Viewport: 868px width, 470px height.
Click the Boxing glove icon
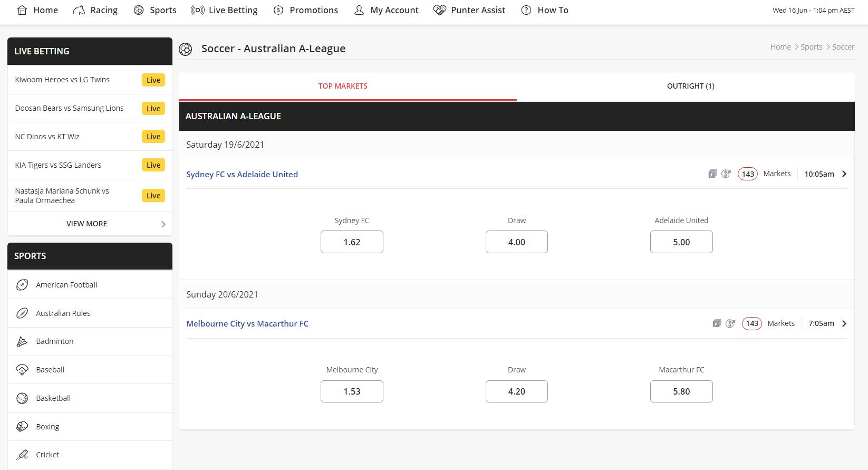point(22,427)
